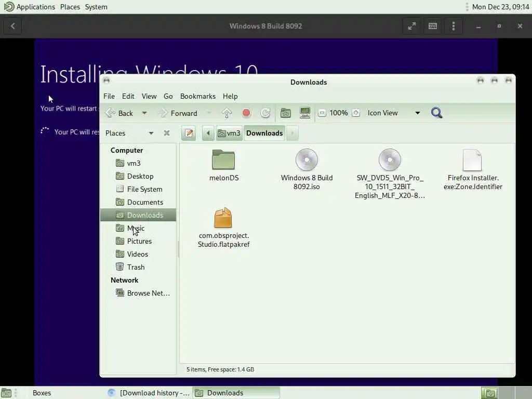Open the Go menu
This screenshot has height=399, width=532.
168,96
